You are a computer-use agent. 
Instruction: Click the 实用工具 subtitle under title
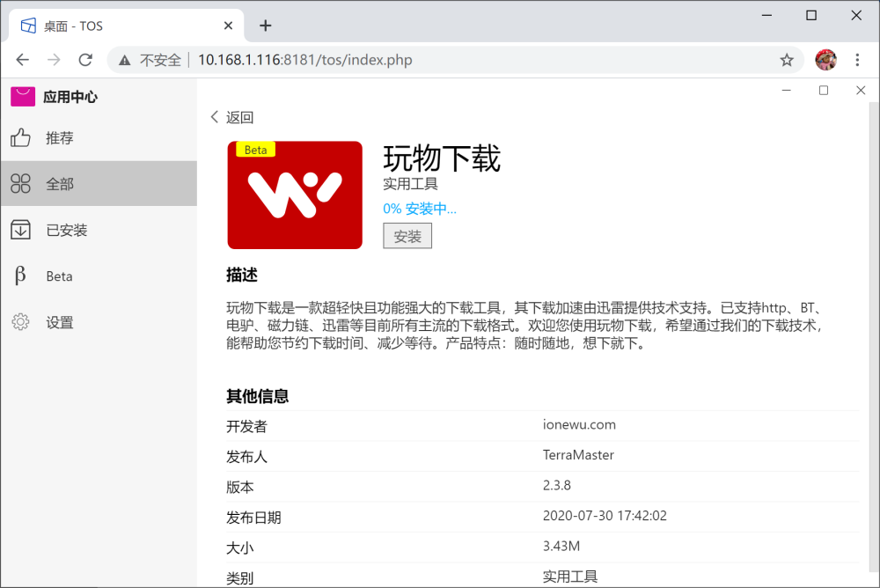coord(410,184)
